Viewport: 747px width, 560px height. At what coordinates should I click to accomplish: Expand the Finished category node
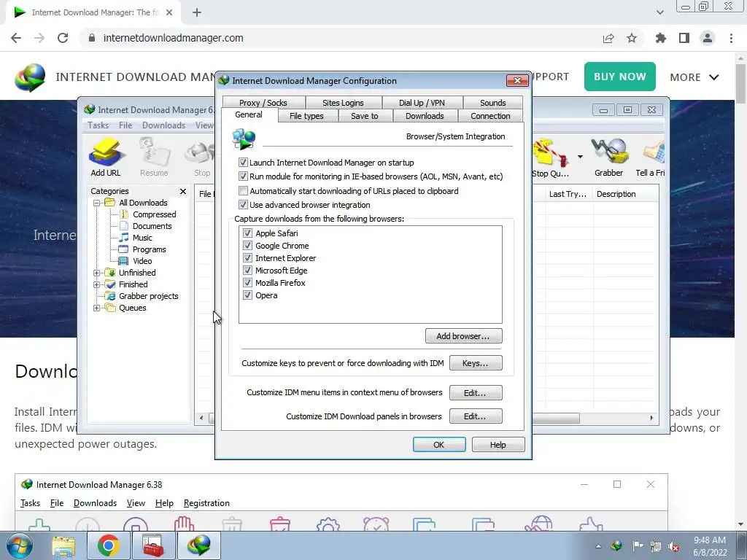[97, 284]
